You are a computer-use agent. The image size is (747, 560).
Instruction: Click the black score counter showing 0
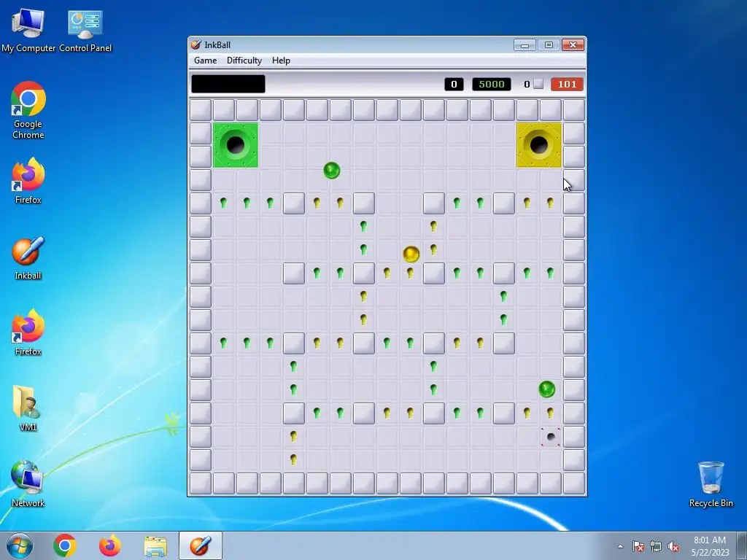pyautogui.click(x=454, y=85)
